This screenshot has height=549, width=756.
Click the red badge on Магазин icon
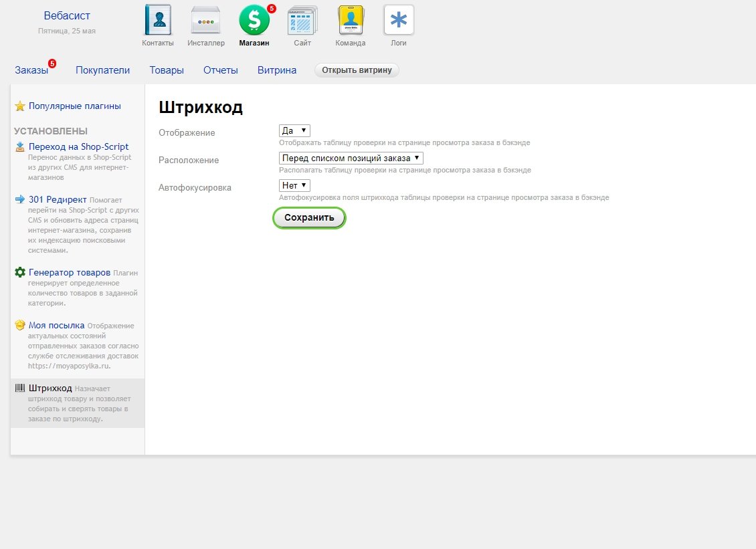pyautogui.click(x=272, y=8)
